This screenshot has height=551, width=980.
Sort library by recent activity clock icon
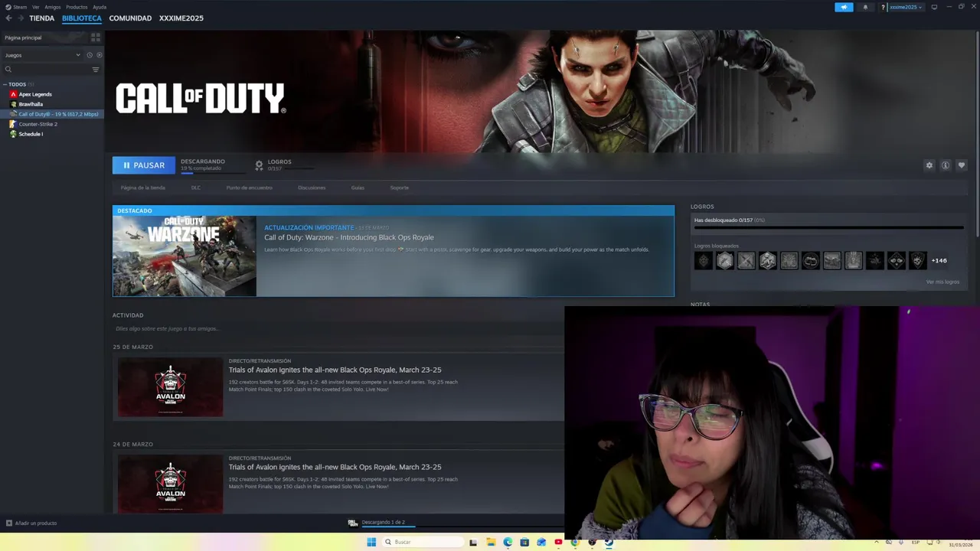90,55
